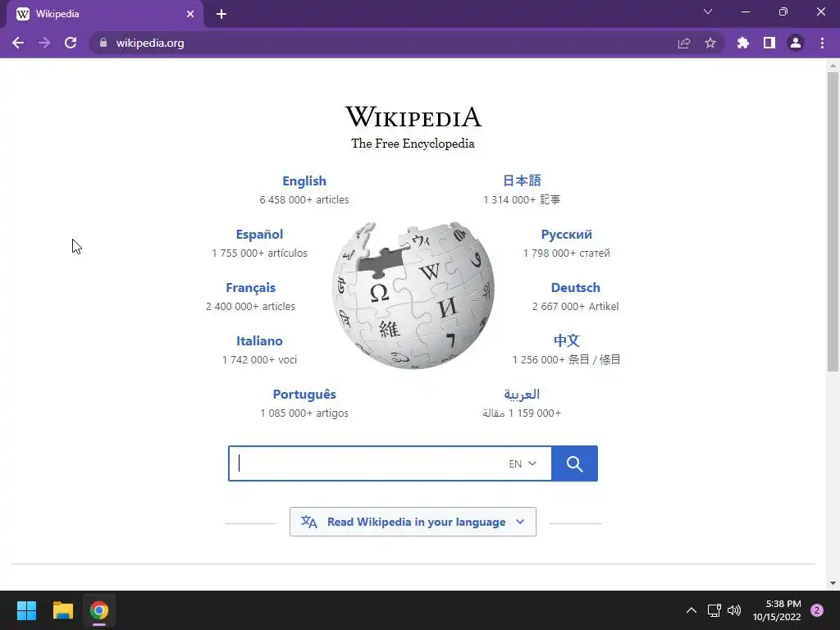Open the 中文 Wikipedia link
The width and height of the screenshot is (840, 630).
566,340
